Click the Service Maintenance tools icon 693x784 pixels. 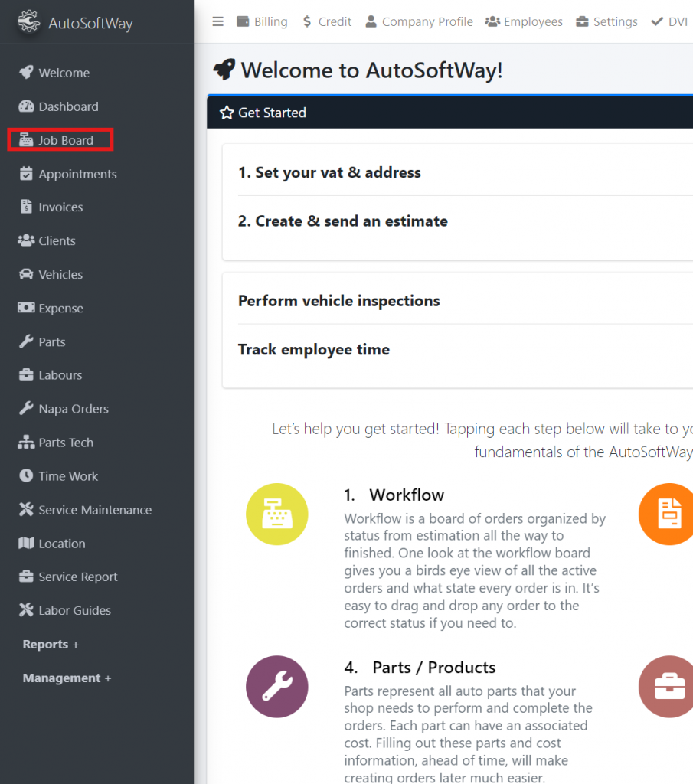coord(26,509)
